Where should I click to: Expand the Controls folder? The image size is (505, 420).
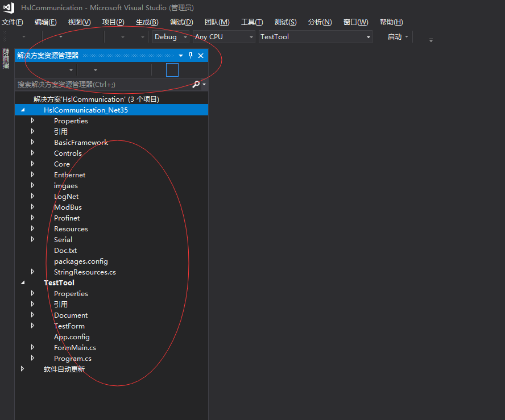pyautogui.click(x=32, y=153)
